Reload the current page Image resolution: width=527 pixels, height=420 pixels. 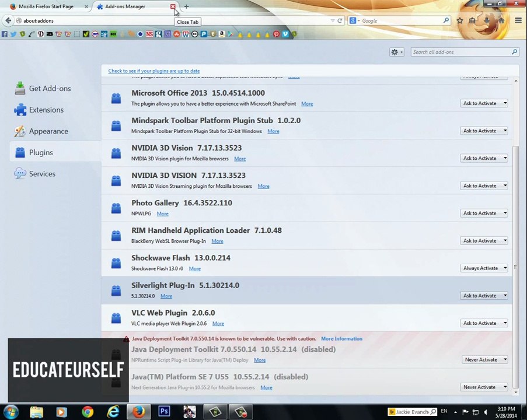coord(340,20)
